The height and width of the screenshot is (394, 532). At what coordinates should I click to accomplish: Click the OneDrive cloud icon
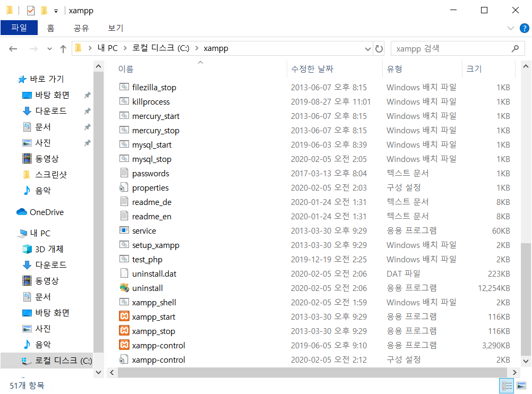22,212
